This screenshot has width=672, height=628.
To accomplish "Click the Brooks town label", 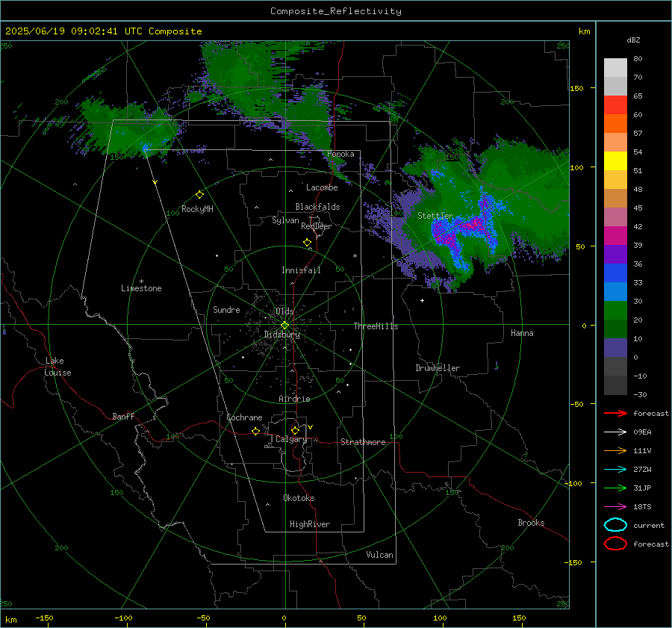I will tap(531, 523).
